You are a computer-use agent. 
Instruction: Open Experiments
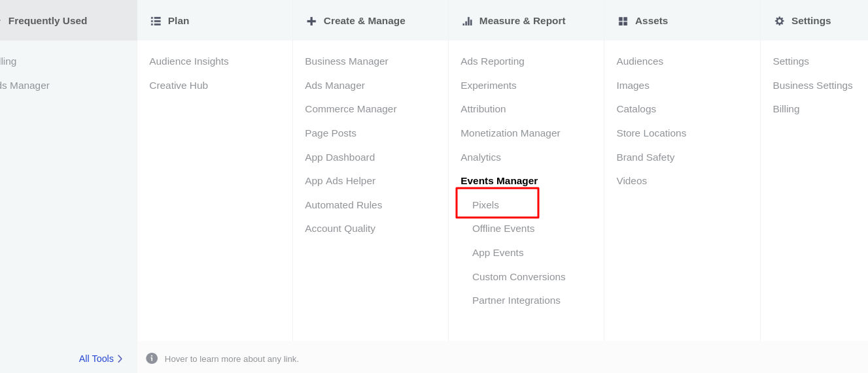point(489,86)
